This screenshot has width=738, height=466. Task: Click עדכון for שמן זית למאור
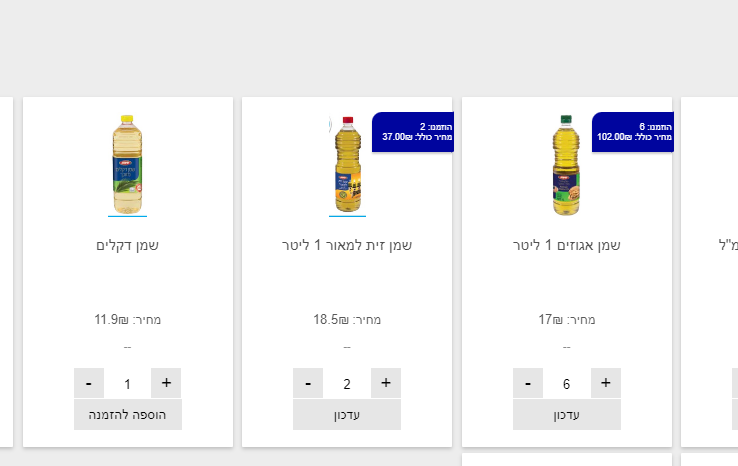tap(347, 414)
